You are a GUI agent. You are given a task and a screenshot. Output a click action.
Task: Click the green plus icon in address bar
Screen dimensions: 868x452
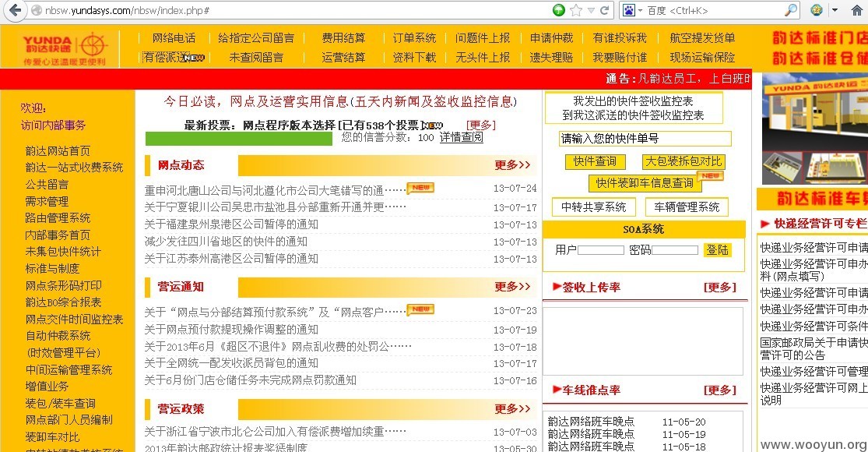[558, 10]
